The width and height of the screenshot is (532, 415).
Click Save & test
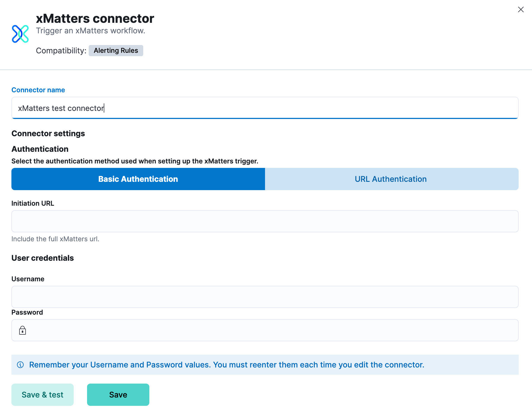click(42, 394)
